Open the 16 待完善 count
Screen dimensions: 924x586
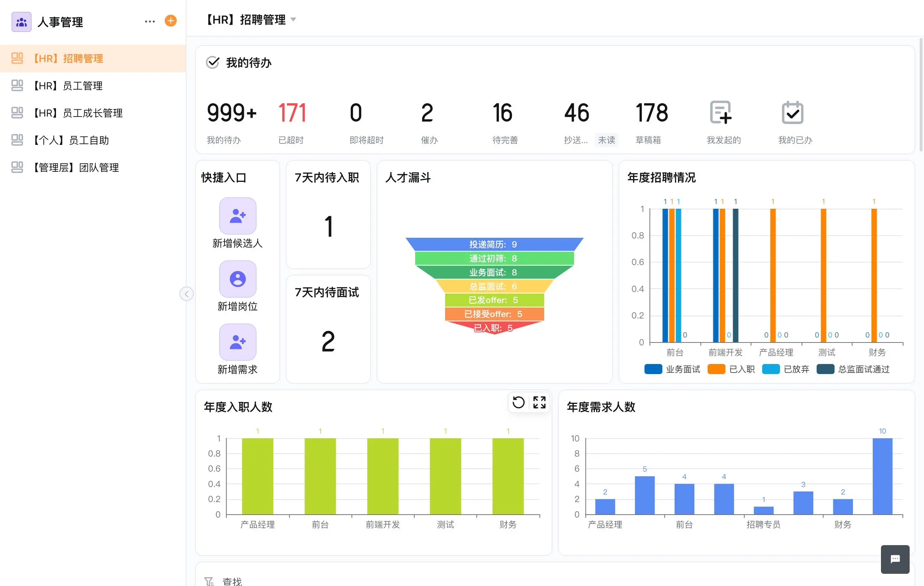pyautogui.click(x=502, y=113)
